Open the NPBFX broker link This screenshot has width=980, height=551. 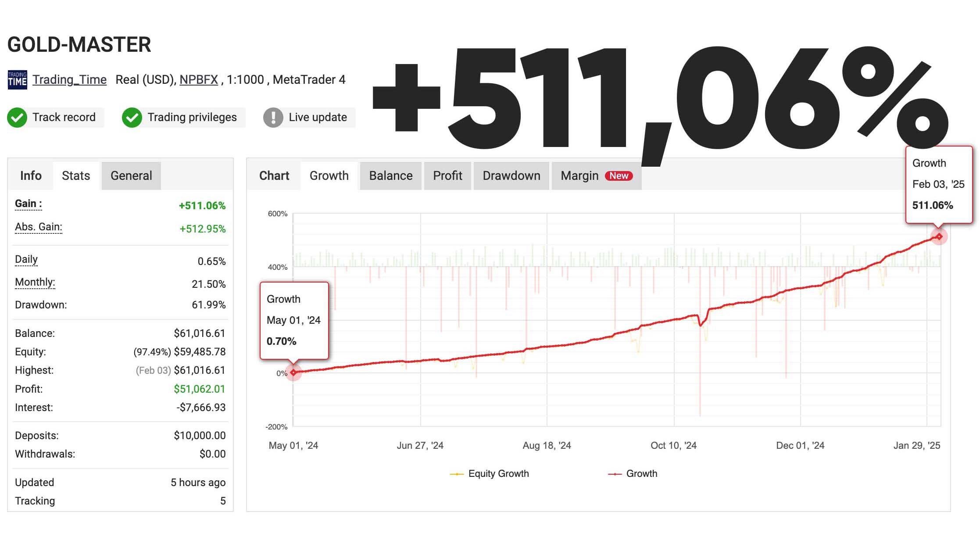coord(199,79)
